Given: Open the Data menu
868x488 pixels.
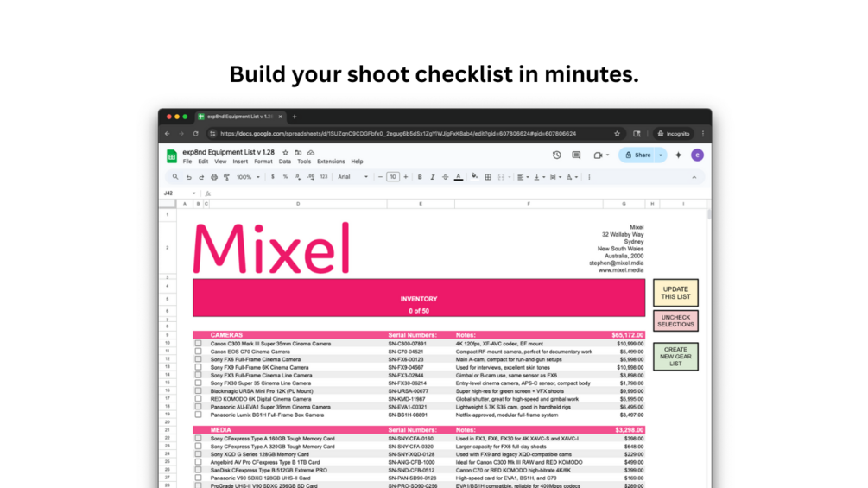Looking at the screenshot, I should click(284, 162).
